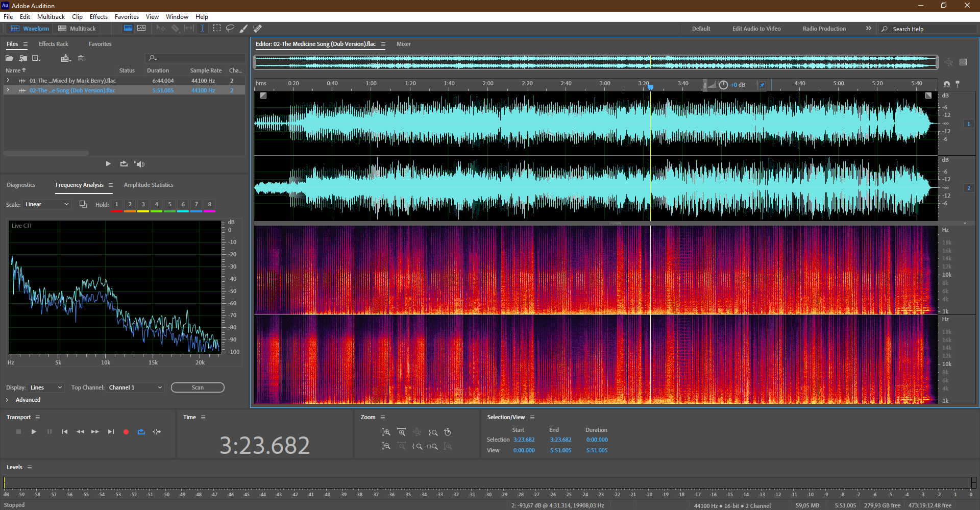Click the Open File folder icon
The image size is (980, 510).
[x=10, y=58]
